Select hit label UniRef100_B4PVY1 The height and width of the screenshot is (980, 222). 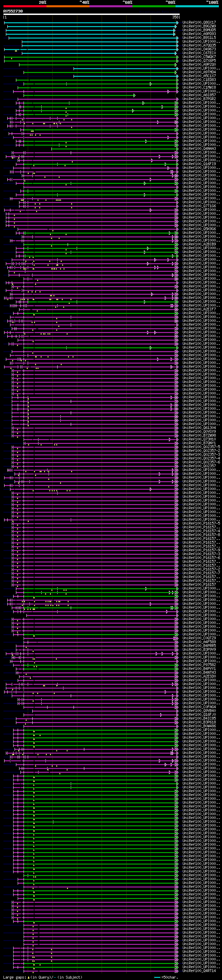pyautogui.click(x=199, y=669)
